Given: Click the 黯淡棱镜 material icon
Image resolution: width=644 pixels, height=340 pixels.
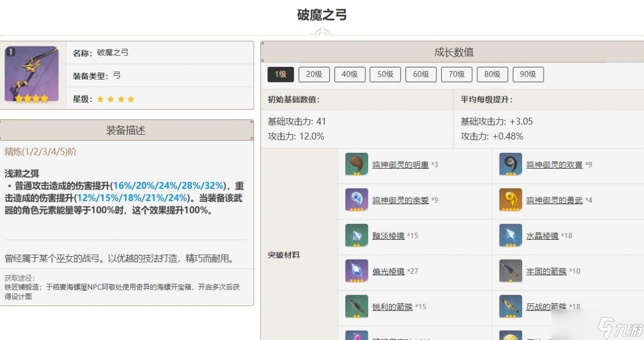Looking at the screenshot, I should click(356, 236).
